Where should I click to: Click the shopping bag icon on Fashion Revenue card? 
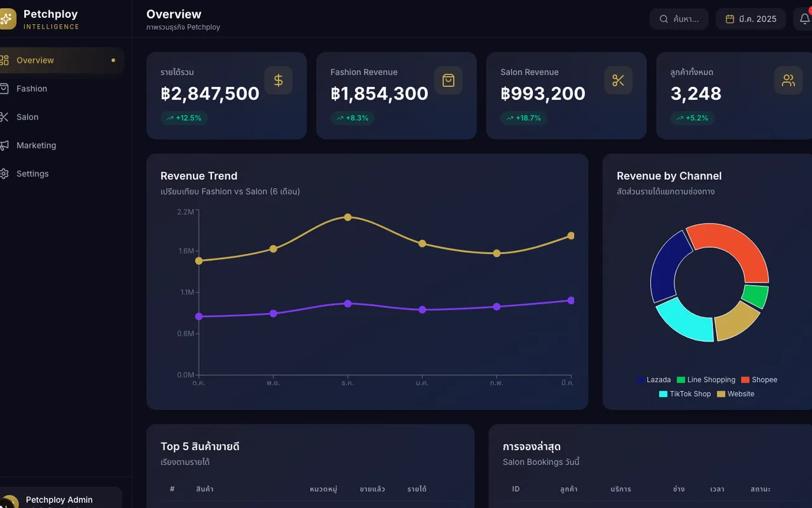(x=449, y=81)
